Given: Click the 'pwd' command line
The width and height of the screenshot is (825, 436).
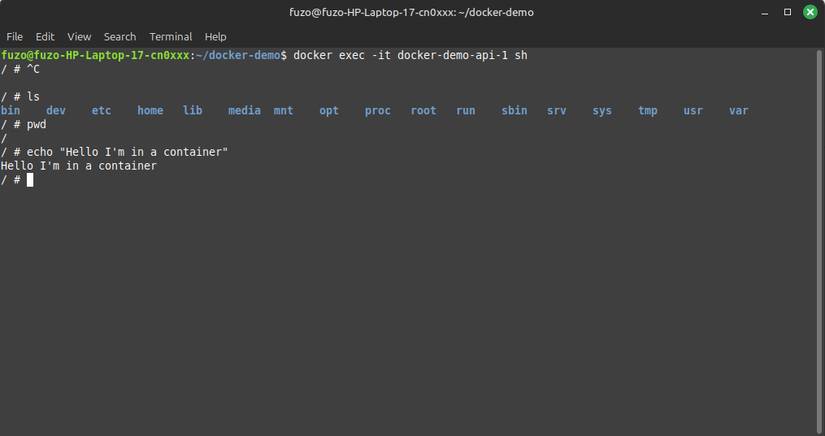Looking at the screenshot, I should coord(24,125).
